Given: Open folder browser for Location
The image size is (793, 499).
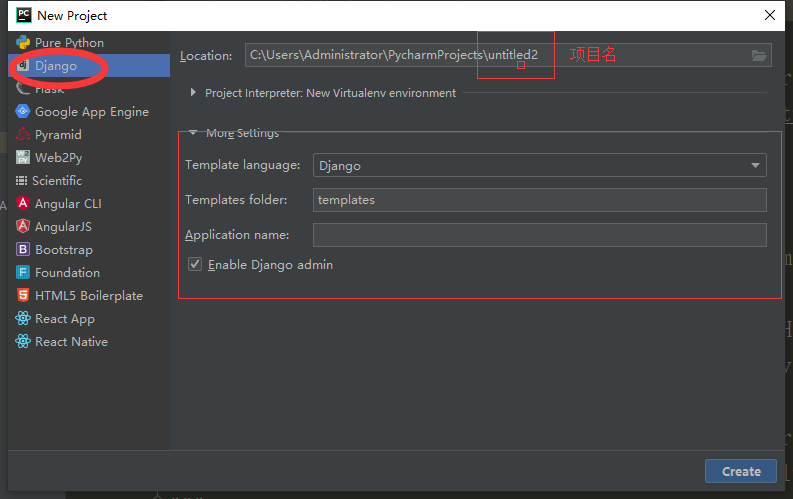Looking at the screenshot, I should point(759,56).
